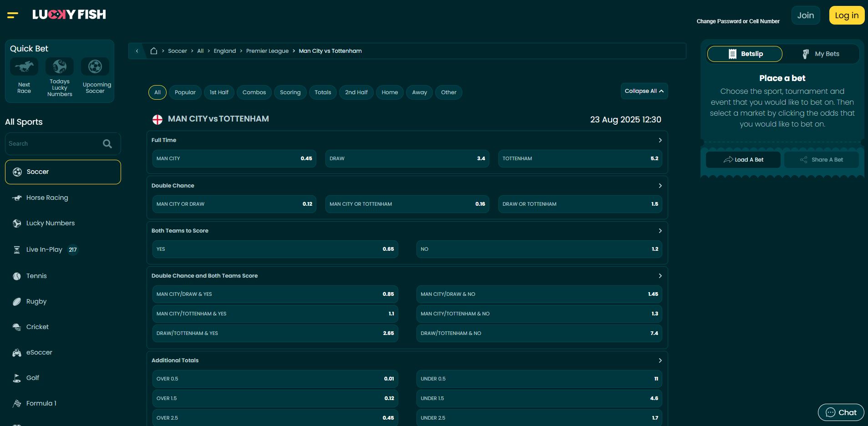Click the Next Race horse icon
The height and width of the screenshot is (426, 868).
24,67
